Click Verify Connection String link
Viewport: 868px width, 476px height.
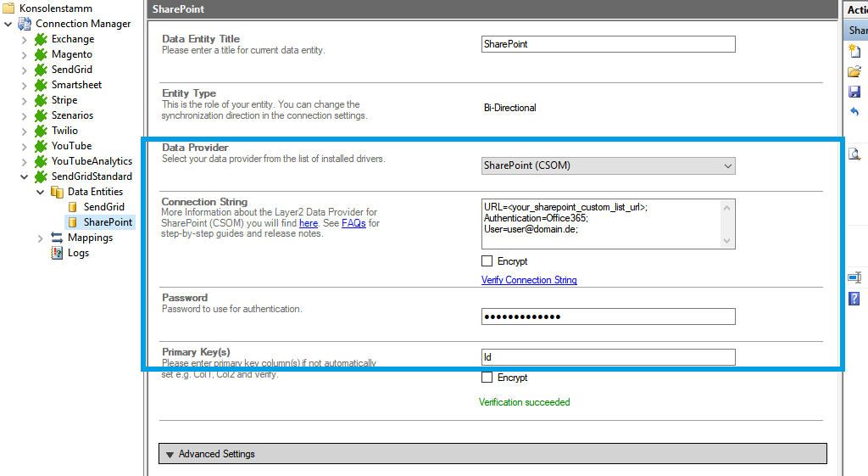[529, 280]
